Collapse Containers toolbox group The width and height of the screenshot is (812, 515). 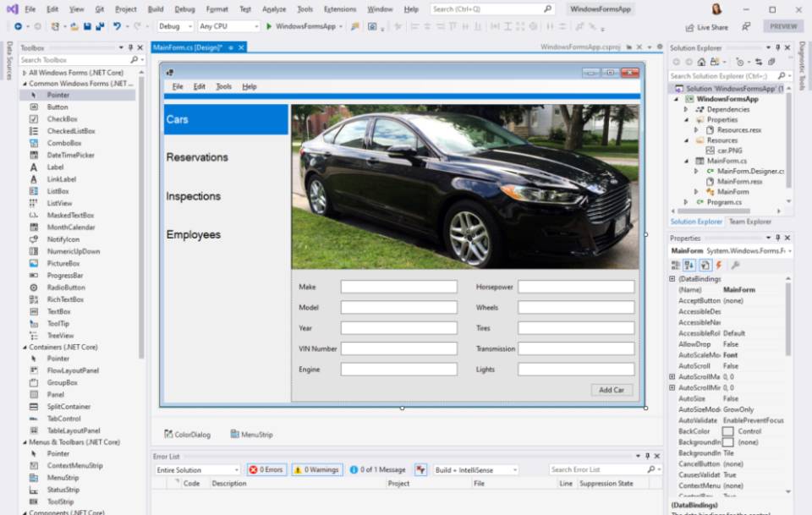(25, 348)
